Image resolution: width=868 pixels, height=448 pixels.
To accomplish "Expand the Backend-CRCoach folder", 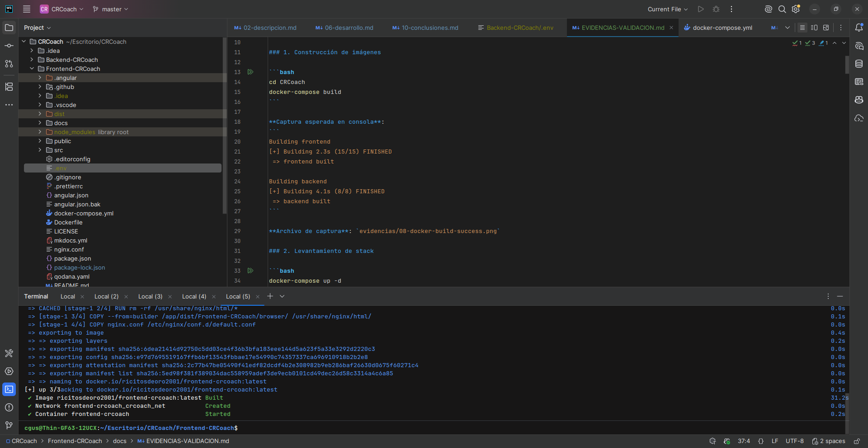I will (32, 60).
